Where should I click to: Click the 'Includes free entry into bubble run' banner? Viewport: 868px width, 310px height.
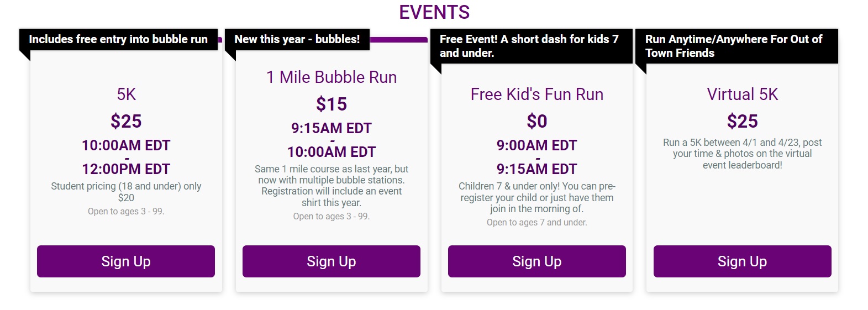point(118,39)
